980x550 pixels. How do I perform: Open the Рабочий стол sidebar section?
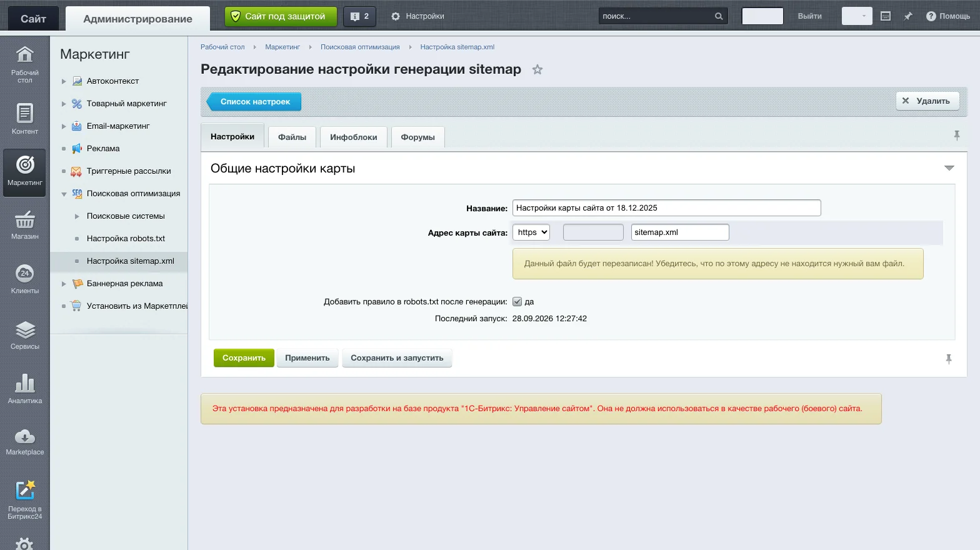pos(25,64)
